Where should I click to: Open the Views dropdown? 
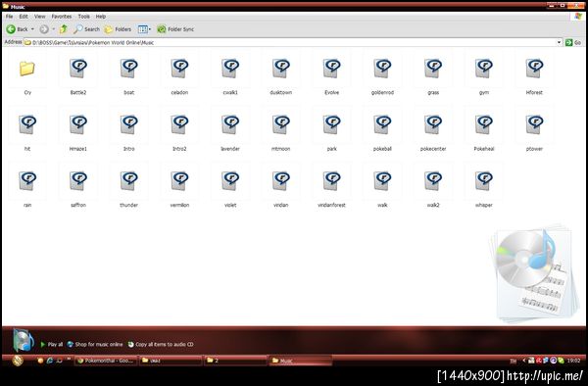click(x=144, y=29)
